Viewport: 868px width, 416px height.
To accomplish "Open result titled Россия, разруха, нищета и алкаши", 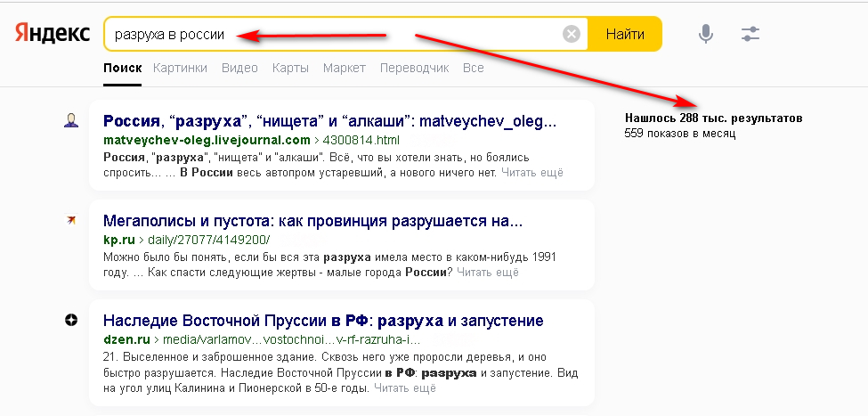I will pos(330,121).
